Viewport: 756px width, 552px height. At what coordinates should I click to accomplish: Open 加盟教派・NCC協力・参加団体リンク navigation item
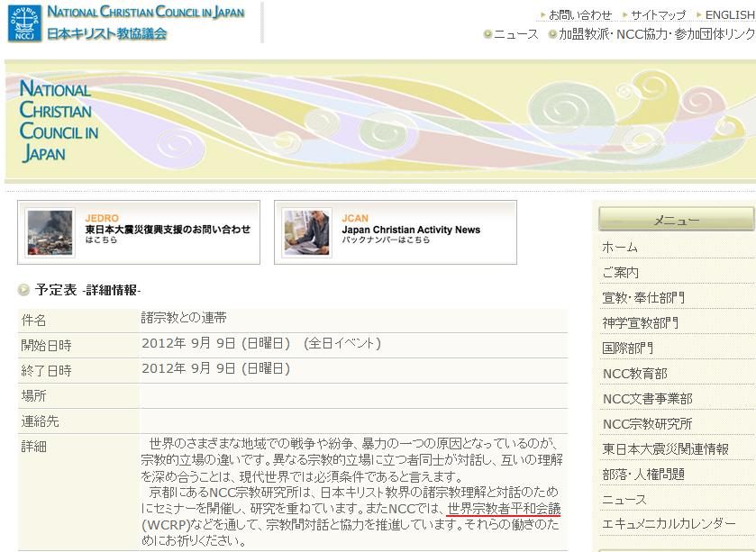click(x=657, y=34)
